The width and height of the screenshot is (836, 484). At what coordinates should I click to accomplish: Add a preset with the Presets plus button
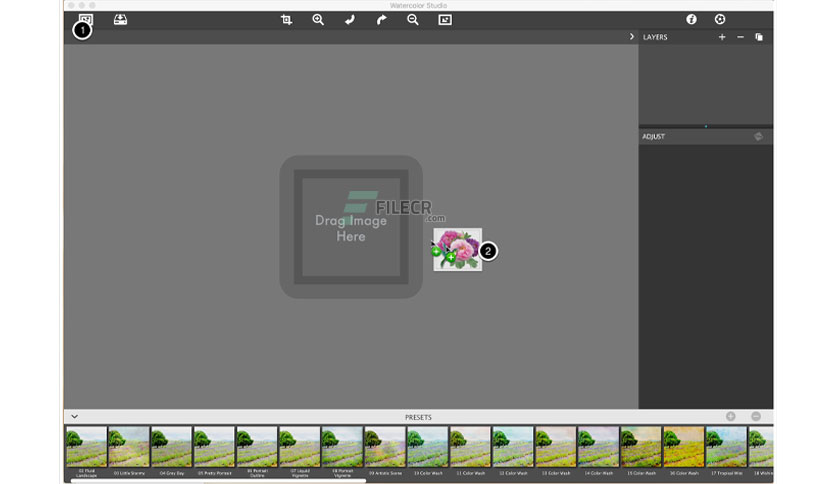point(730,416)
